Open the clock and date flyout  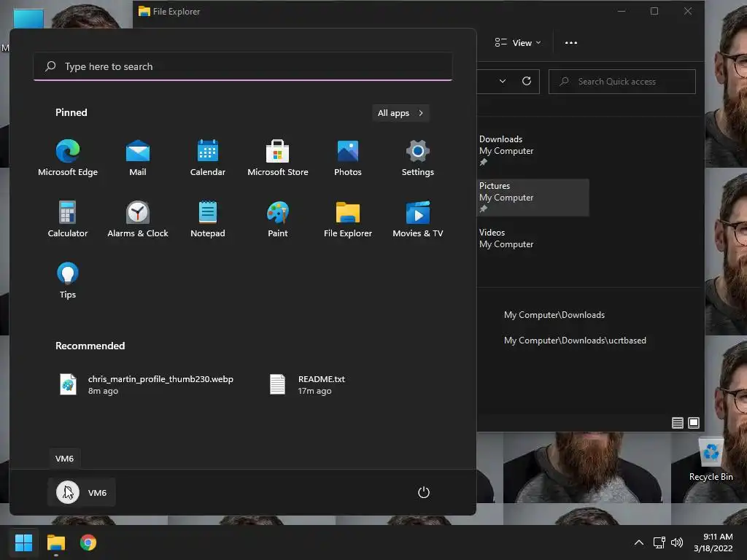(713, 542)
